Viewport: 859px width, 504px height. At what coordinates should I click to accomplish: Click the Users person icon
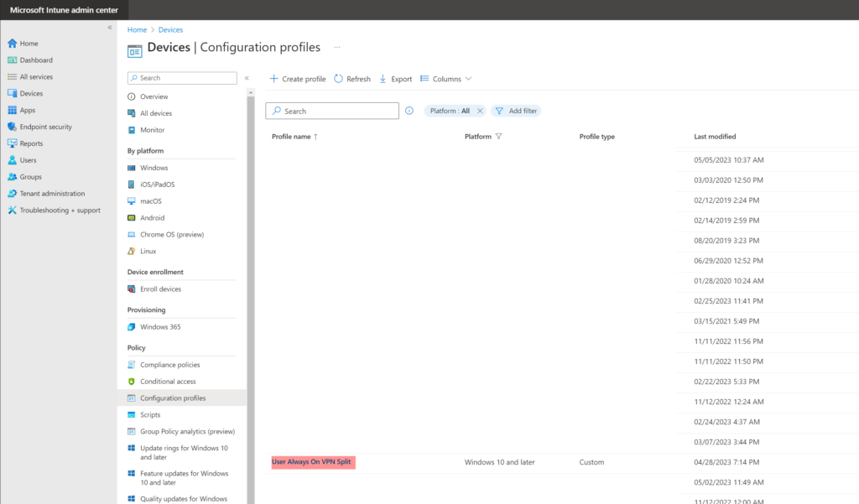point(12,160)
